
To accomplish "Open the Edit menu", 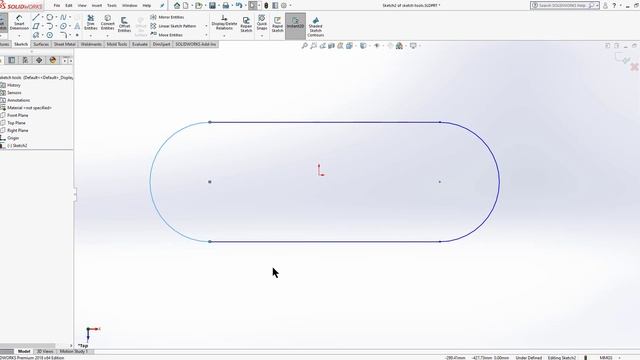I will tap(69, 6).
